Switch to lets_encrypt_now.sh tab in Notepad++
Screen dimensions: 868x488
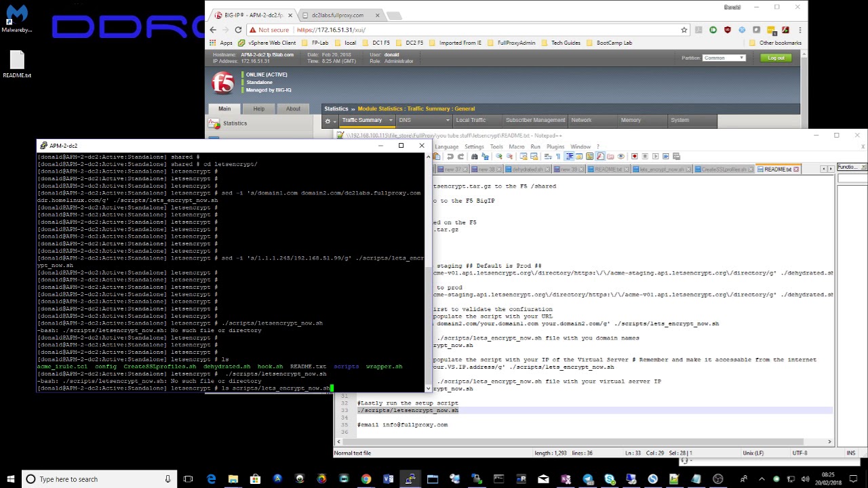661,169
